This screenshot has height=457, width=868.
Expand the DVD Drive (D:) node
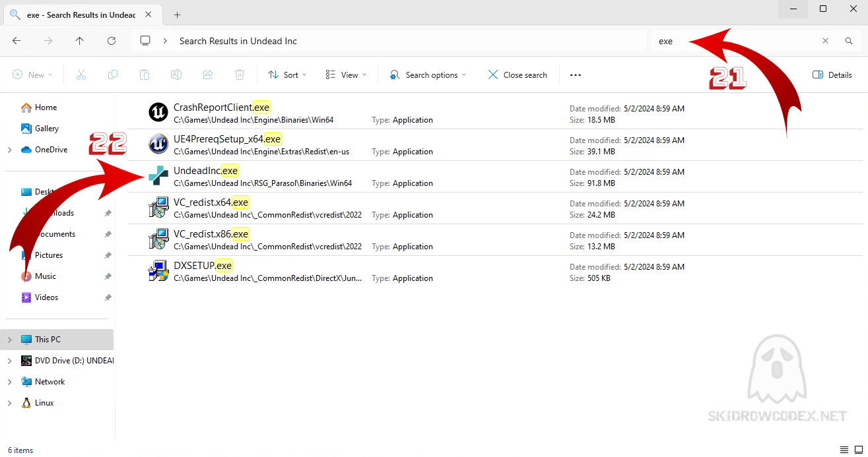9,361
